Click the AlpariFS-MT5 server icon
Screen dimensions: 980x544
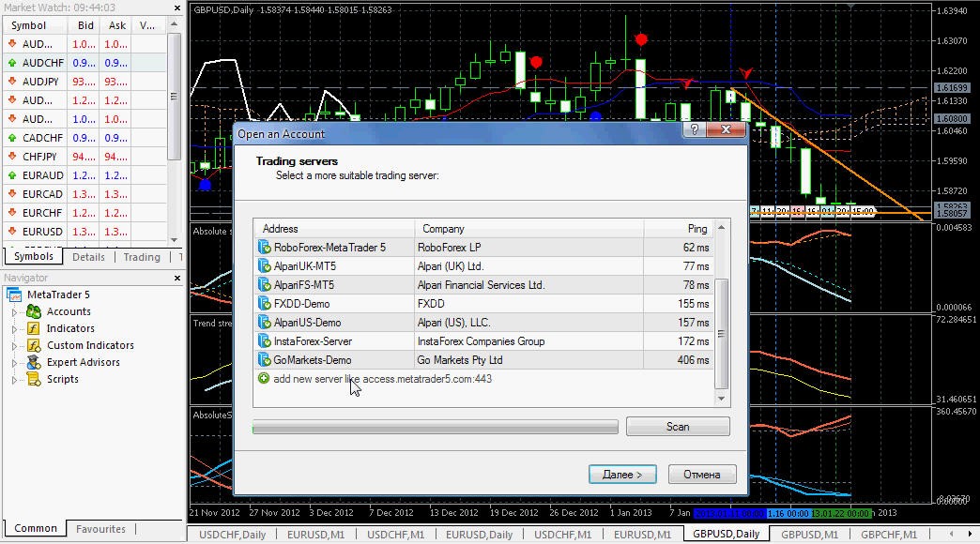(264, 285)
